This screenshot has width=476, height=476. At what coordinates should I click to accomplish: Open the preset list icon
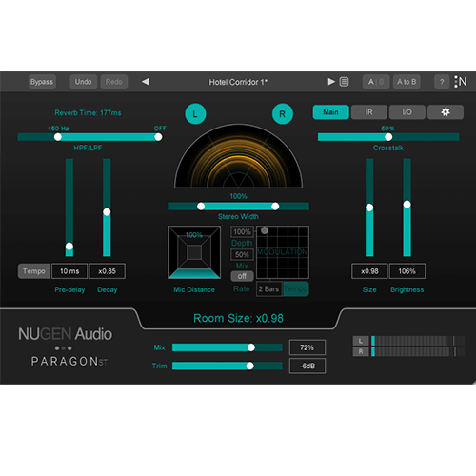click(344, 82)
